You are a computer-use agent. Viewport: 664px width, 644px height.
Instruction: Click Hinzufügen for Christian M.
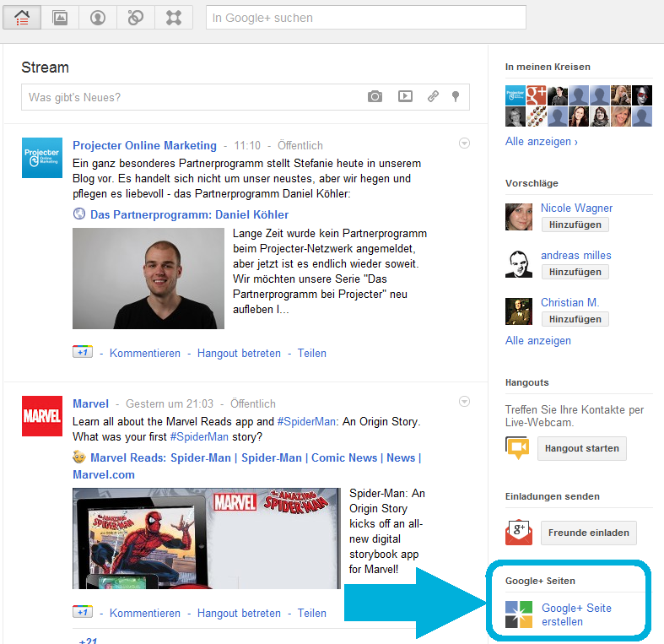click(x=575, y=319)
